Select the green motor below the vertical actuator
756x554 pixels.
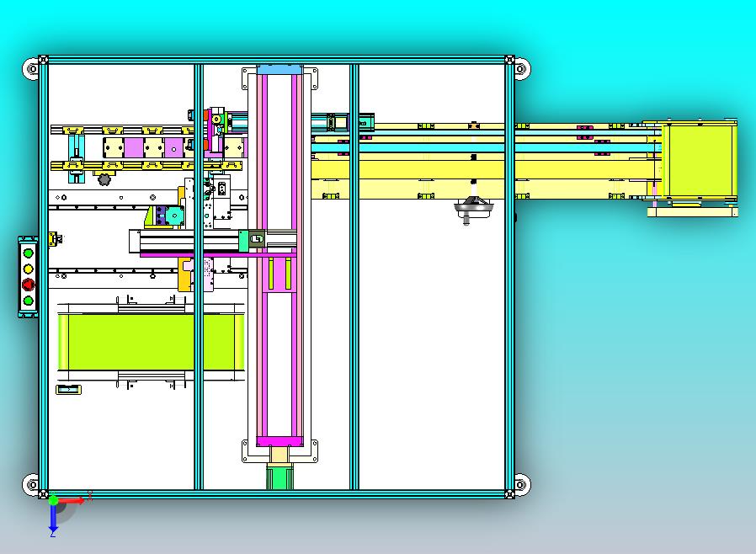[x=280, y=477]
